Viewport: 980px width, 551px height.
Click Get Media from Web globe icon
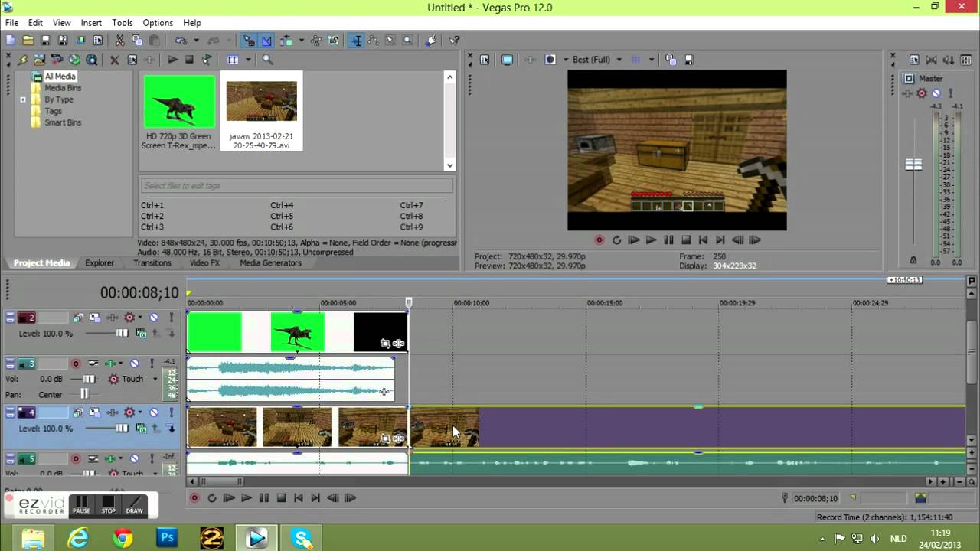(74, 60)
